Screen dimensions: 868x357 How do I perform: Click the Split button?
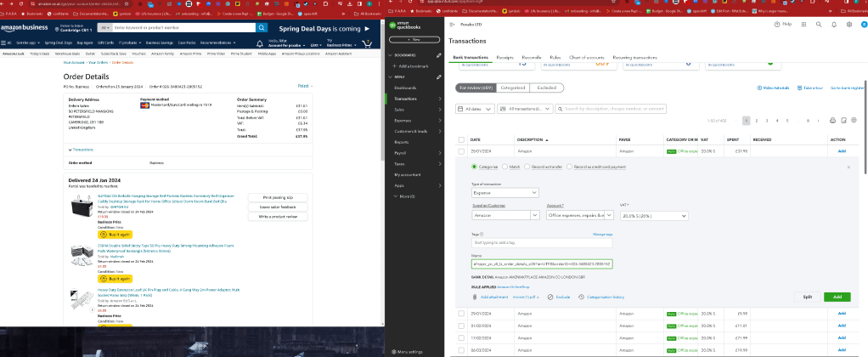[807, 297]
